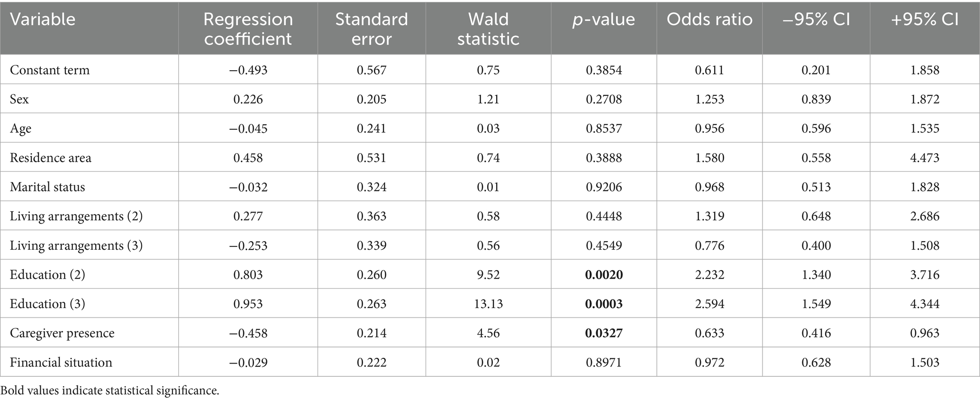Select the bold p-value 0.0003
The image size is (980, 401).
click(604, 304)
